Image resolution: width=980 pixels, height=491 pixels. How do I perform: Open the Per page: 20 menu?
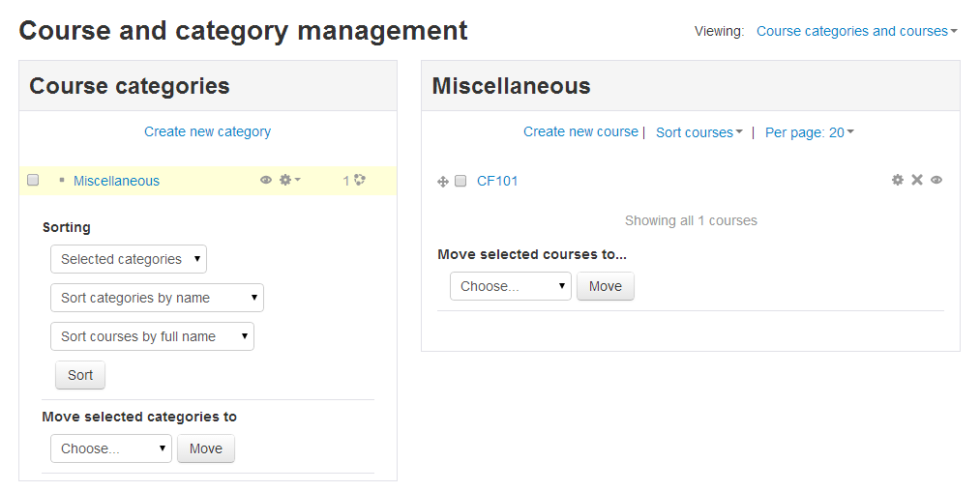coord(810,132)
